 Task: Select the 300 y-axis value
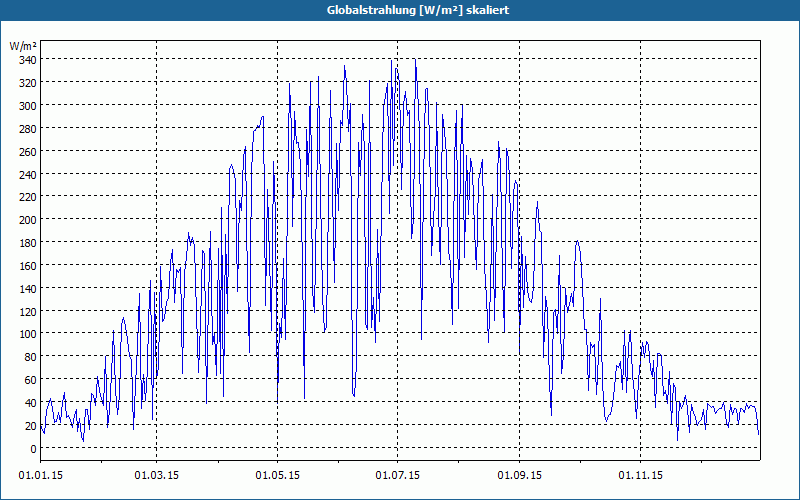coord(28,106)
